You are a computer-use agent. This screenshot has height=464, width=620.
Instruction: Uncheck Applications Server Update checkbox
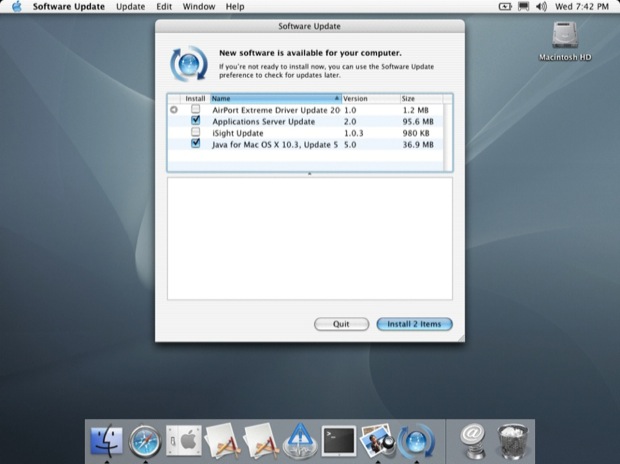click(x=195, y=120)
